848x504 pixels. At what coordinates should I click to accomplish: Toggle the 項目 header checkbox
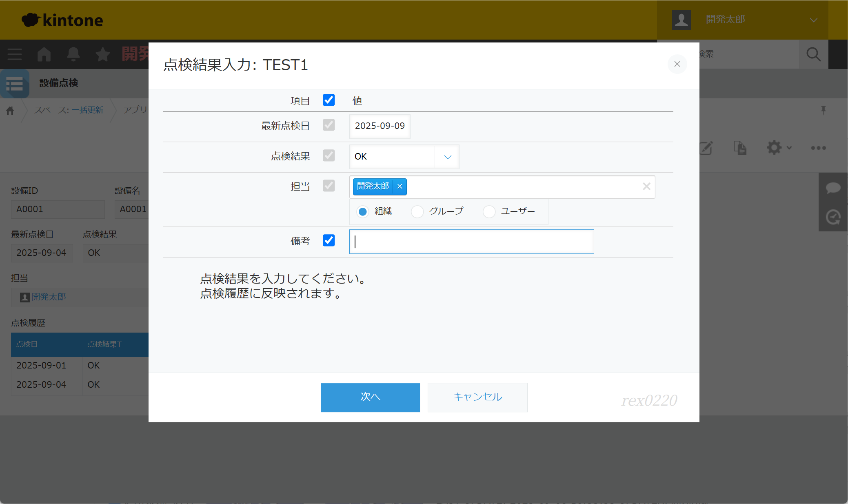(329, 100)
